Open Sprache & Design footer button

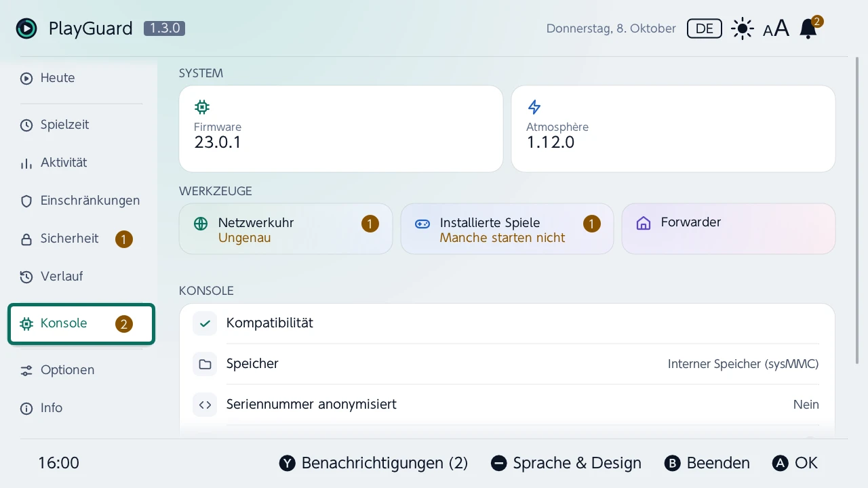pyautogui.click(x=566, y=463)
